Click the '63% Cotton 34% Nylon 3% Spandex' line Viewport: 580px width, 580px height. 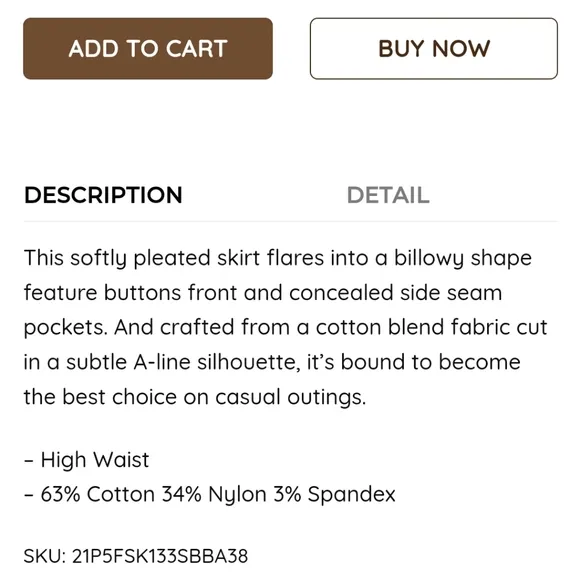point(210,494)
